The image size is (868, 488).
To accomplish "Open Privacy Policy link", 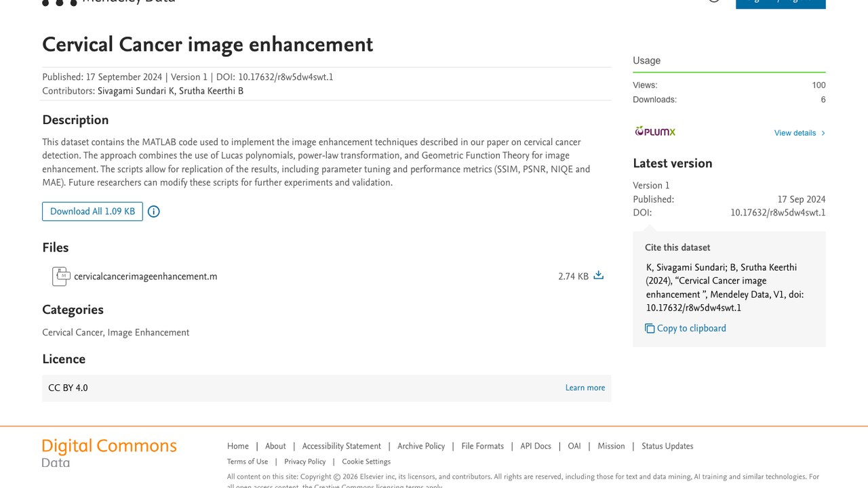I will (x=305, y=462).
